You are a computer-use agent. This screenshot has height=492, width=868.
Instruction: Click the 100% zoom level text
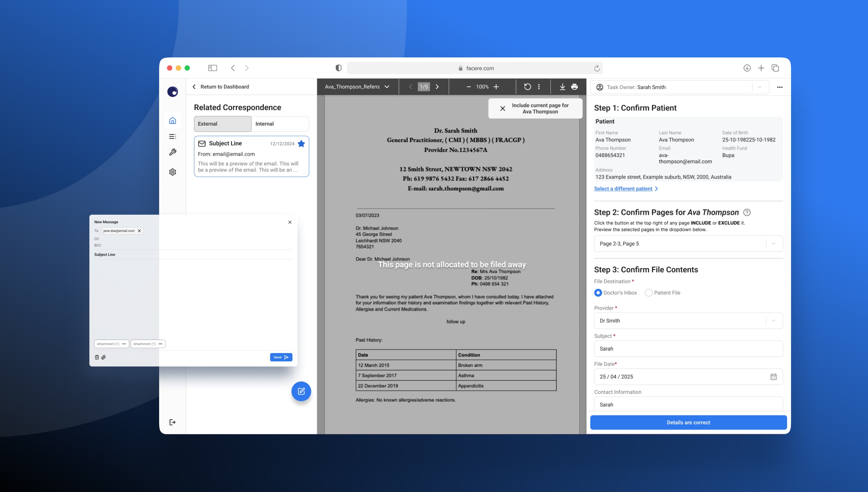[482, 87]
